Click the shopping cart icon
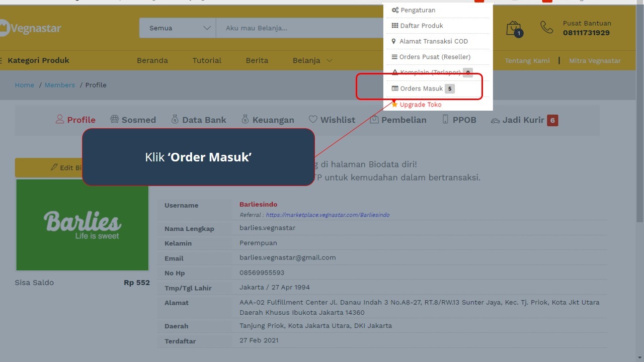This screenshot has height=362, width=644. point(514,29)
